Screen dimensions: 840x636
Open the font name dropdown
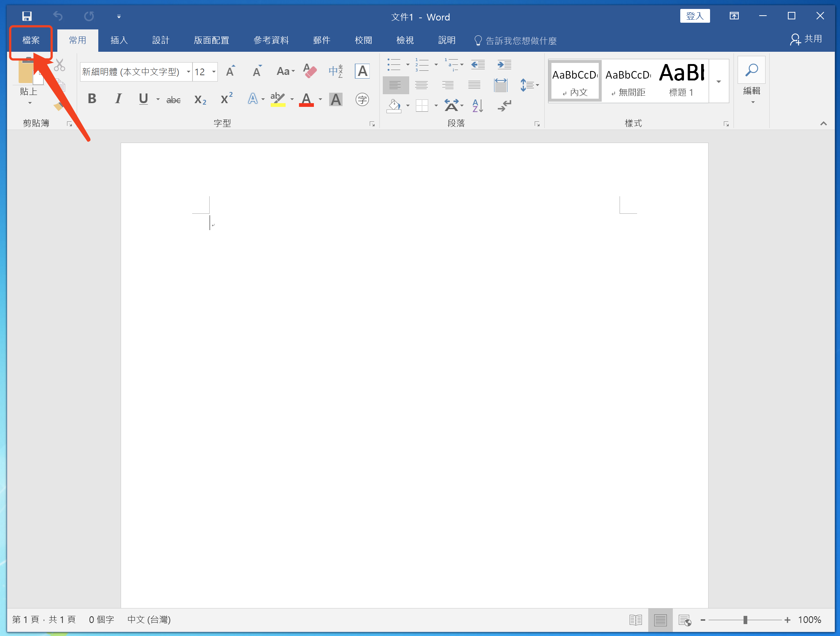click(x=188, y=71)
